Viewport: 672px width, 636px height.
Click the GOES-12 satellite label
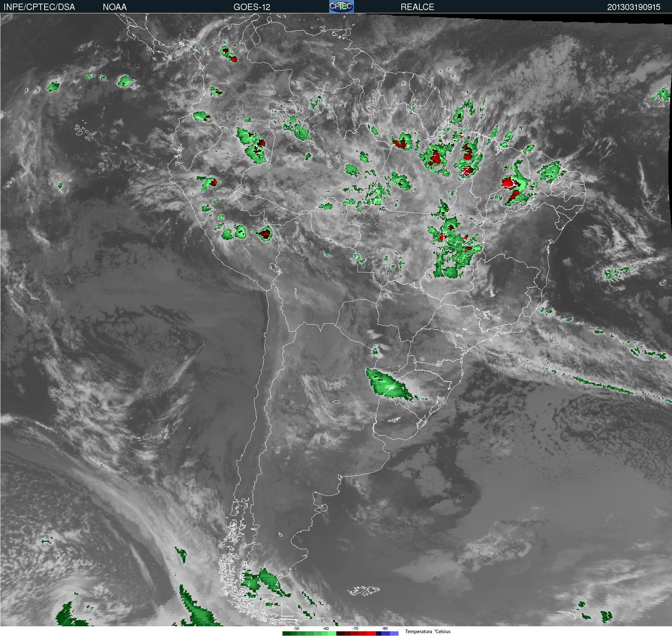(252, 7)
